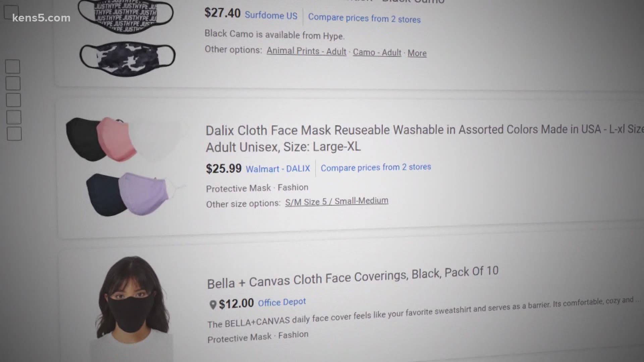Click the location pin icon beside $12.00
The image size is (644, 362).
pos(213,305)
